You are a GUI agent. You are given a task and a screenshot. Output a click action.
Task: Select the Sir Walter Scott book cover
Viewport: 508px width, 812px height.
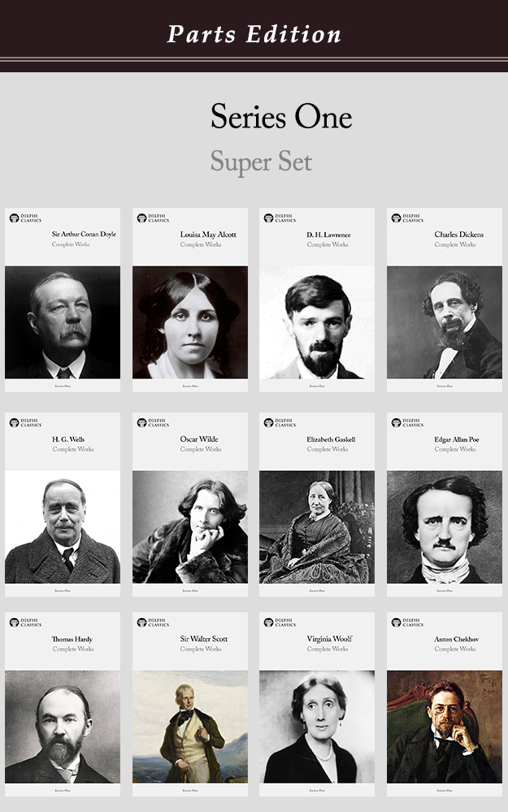point(190,704)
